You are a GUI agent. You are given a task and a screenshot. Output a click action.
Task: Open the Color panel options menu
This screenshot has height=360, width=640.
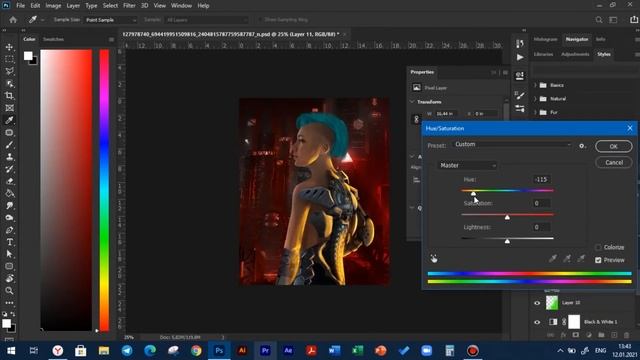coord(111,39)
